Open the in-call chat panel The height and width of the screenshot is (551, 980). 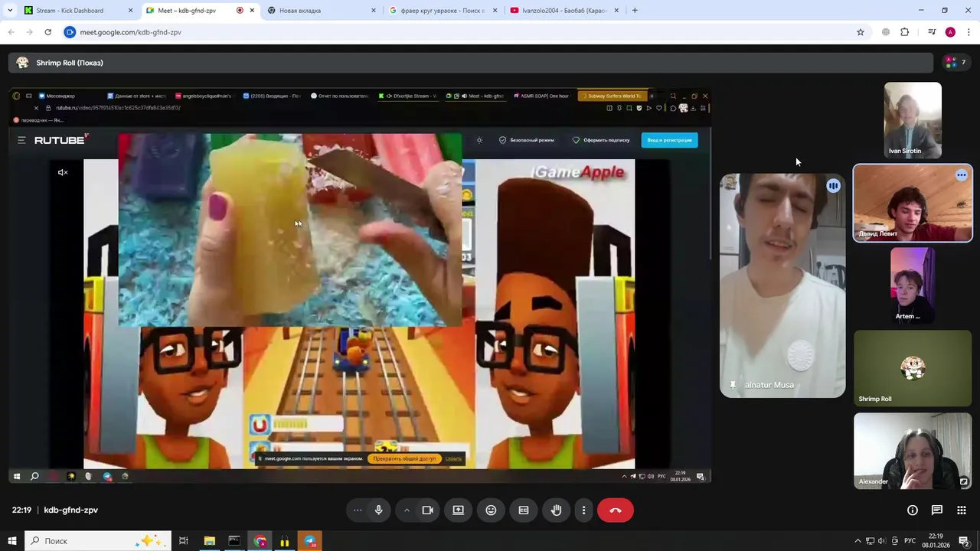pyautogui.click(x=937, y=510)
